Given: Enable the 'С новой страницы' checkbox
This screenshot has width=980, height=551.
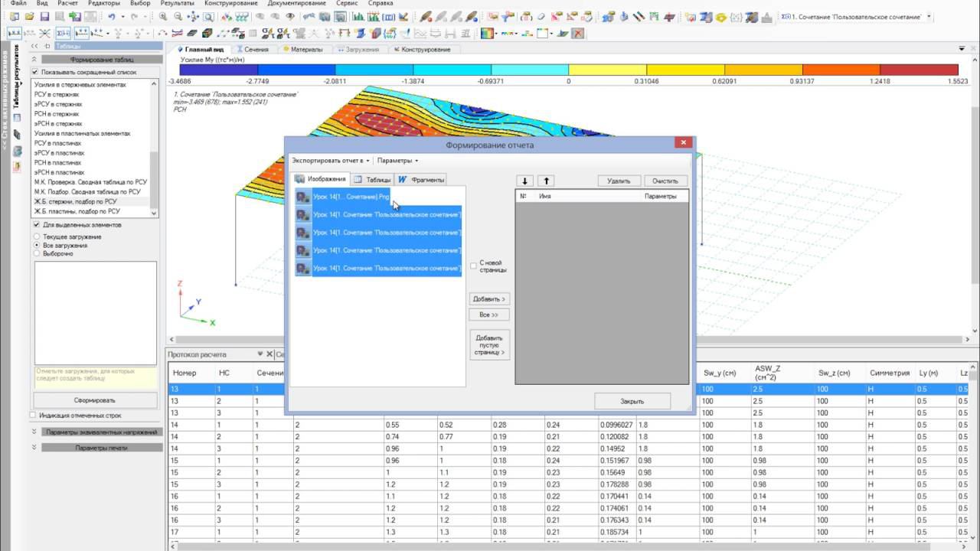Looking at the screenshot, I should (x=473, y=266).
